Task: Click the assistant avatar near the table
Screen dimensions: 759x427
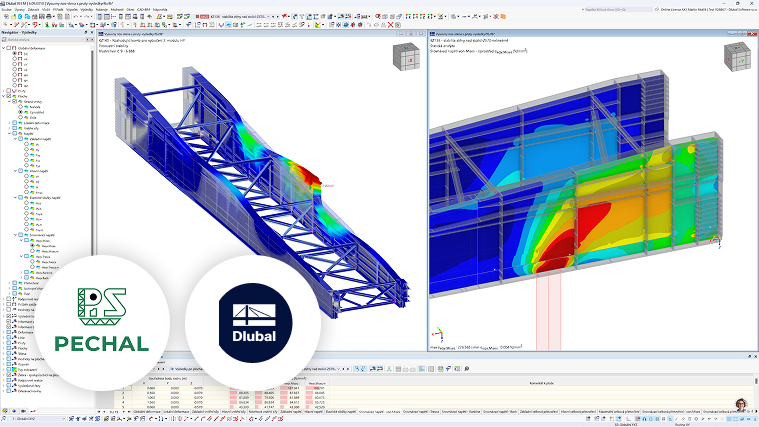Action: coord(740,405)
